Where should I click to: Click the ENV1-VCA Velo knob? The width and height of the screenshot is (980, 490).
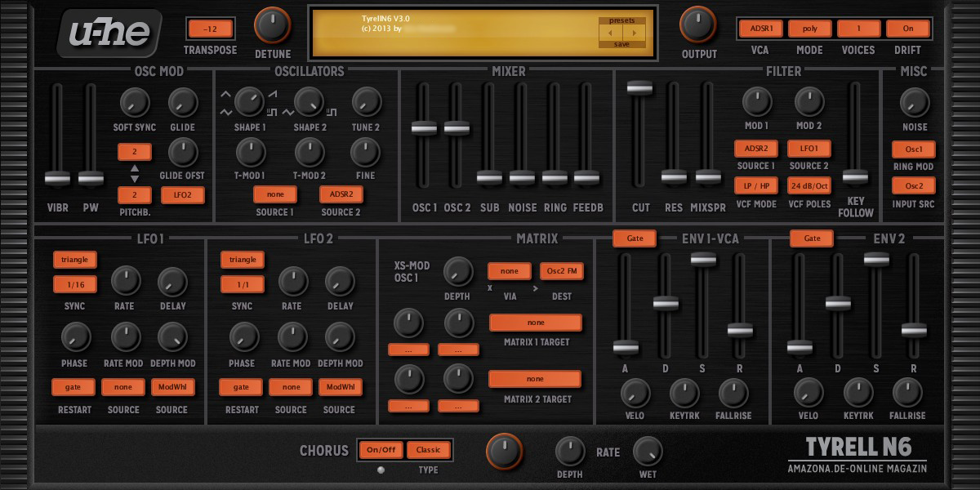tap(635, 393)
